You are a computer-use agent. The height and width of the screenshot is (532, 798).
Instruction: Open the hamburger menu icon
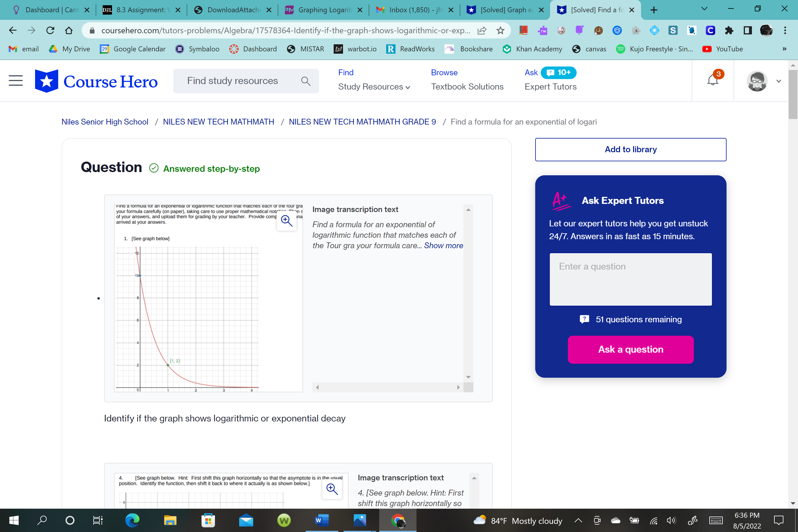(x=16, y=81)
